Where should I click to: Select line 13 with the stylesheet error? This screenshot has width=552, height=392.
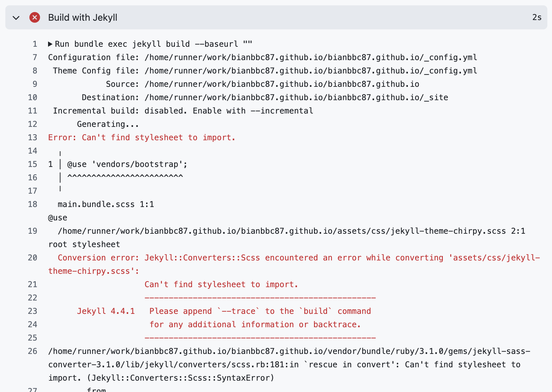32,138
